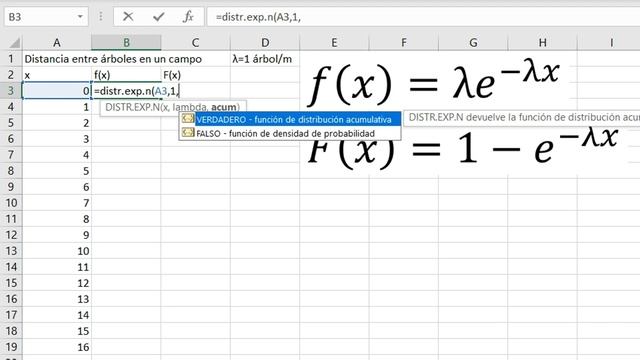
Task: Select column D header
Action: coord(265,42)
